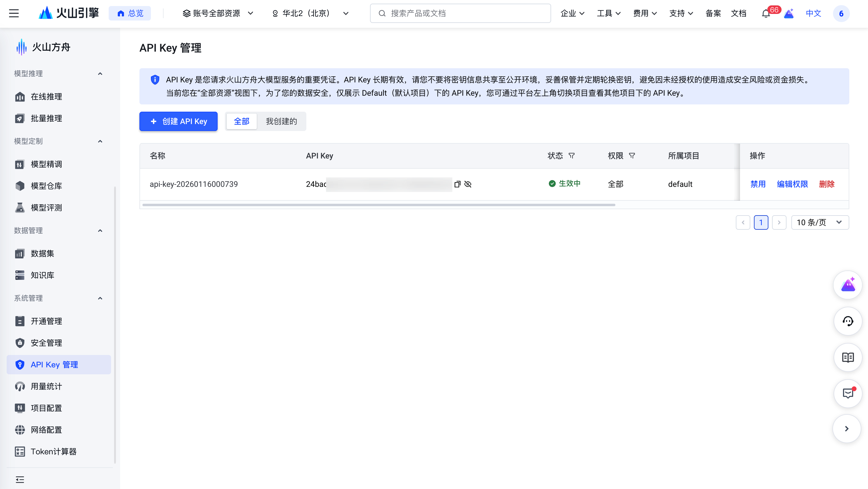Copy the API Key value

457,184
